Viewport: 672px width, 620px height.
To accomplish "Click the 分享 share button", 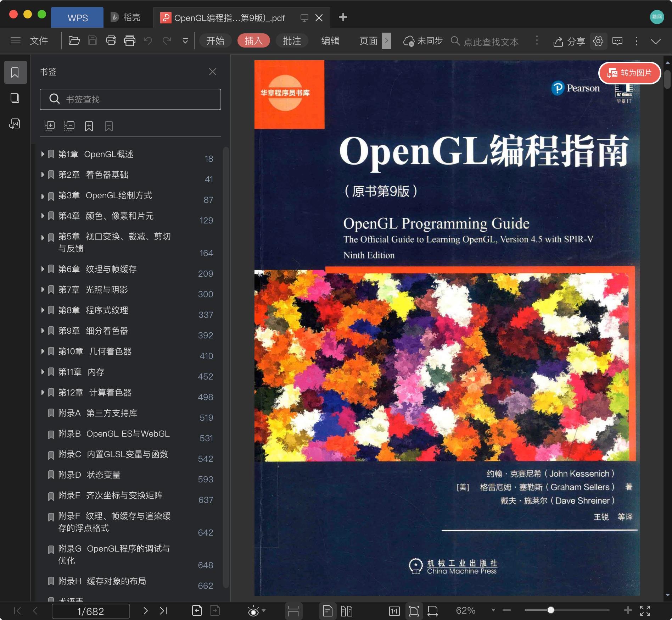I will [569, 41].
